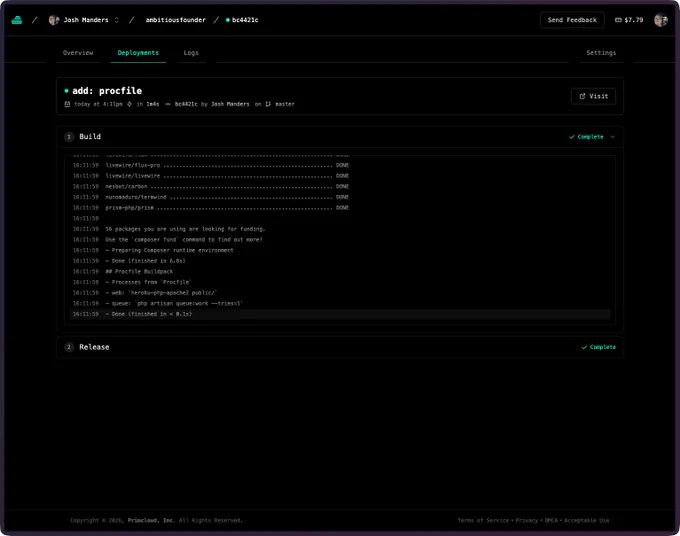Click the step 2 number badge
Image resolution: width=680 pixels, height=536 pixels.
(x=69, y=347)
